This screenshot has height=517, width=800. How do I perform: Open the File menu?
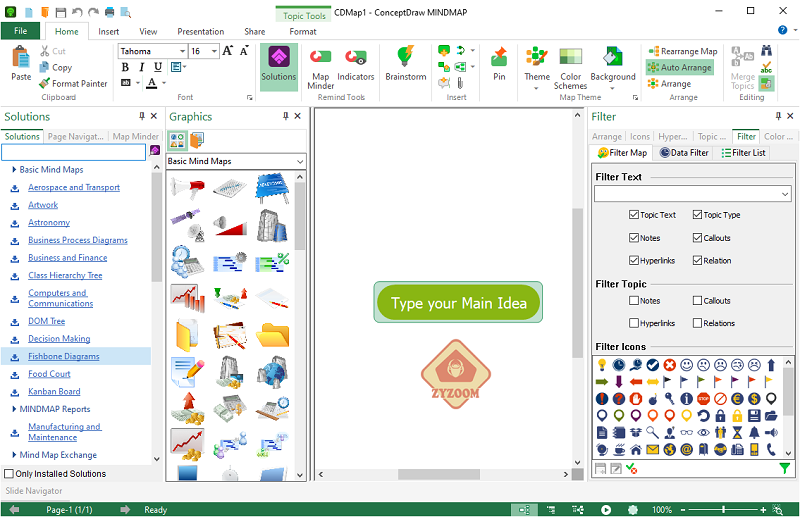(x=20, y=31)
